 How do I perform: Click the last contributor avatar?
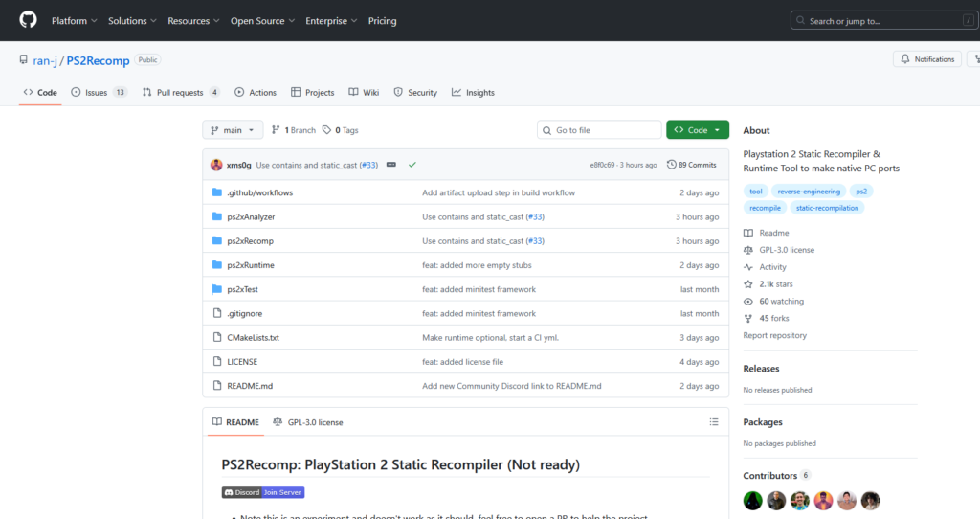tap(871, 500)
